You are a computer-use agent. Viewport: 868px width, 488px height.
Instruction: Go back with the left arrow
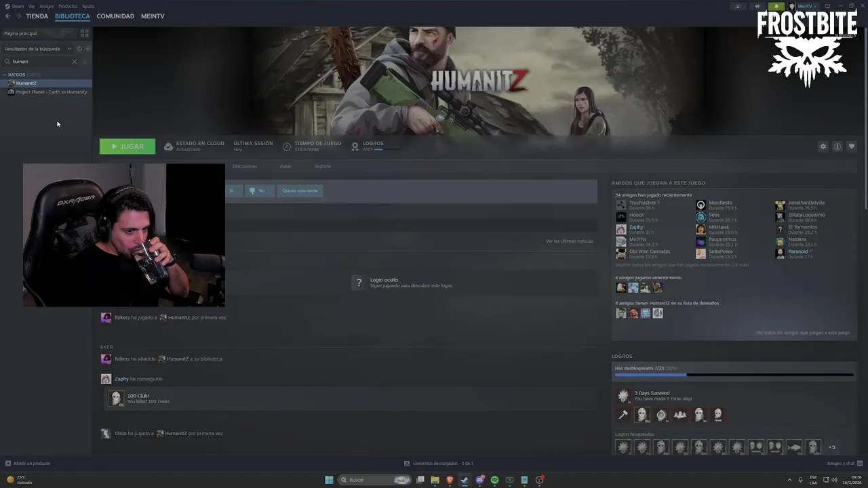[7, 16]
